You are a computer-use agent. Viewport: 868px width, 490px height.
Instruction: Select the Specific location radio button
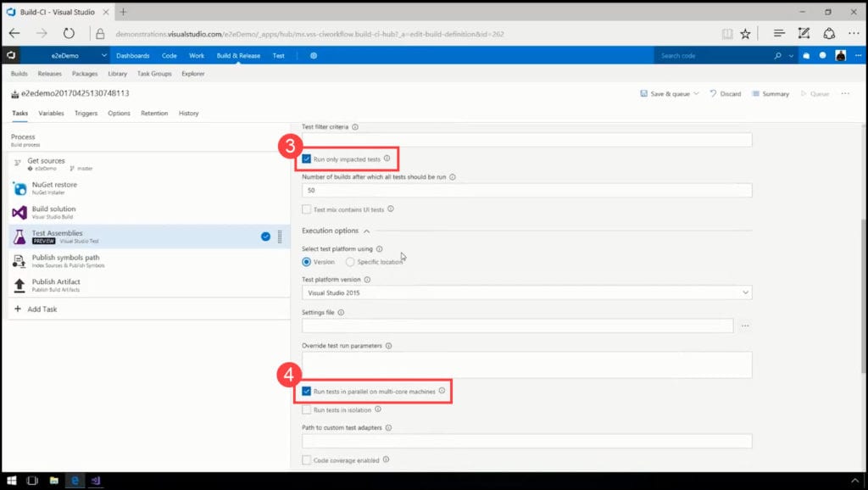(x=350, y=262)
